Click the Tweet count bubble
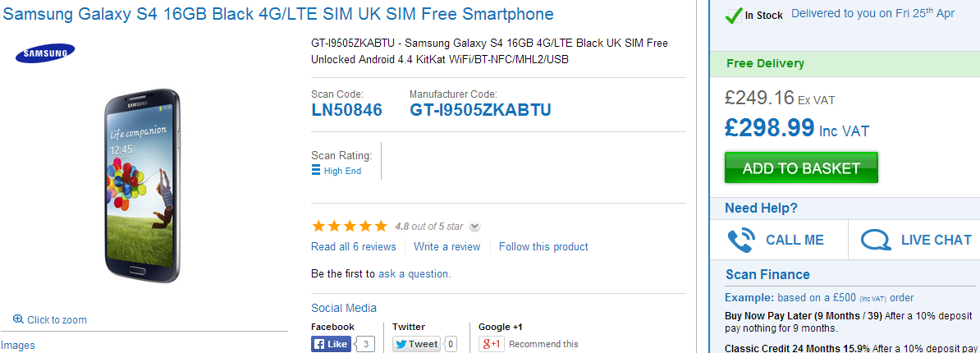The image size is (980, 353). (x=450, y=344)
